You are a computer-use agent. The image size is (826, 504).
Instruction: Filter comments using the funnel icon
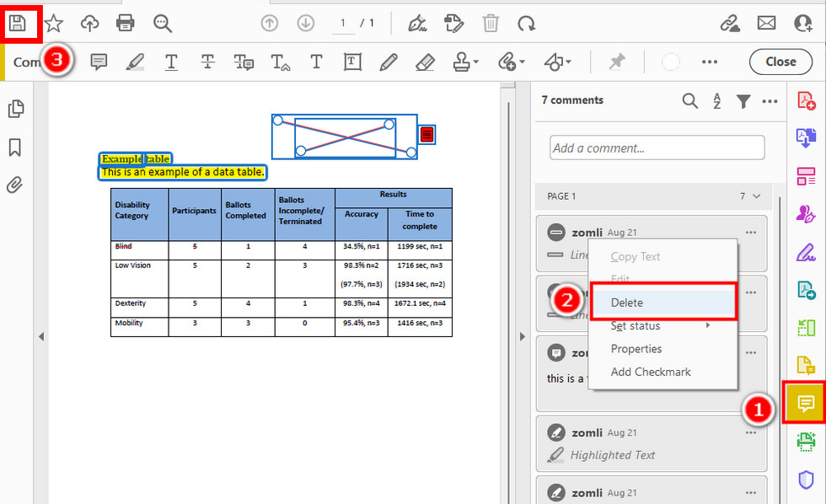click(743, 101)
